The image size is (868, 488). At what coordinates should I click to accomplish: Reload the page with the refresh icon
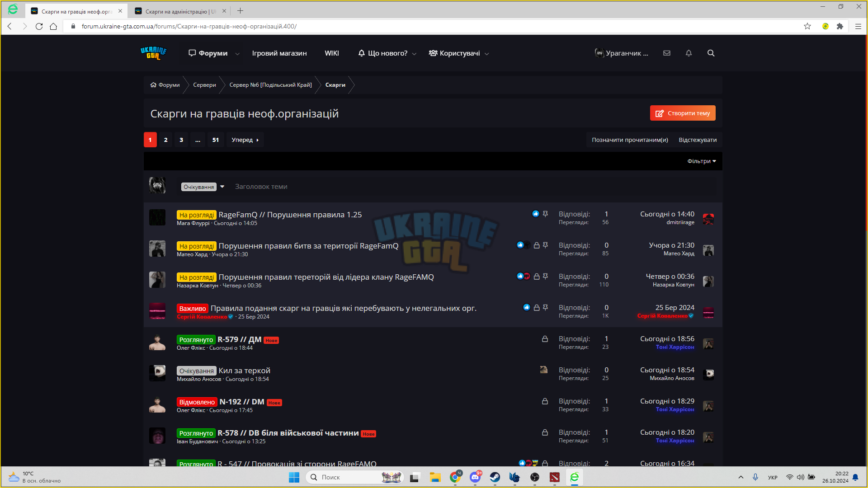pyautogui.click(x=39, y=26)
